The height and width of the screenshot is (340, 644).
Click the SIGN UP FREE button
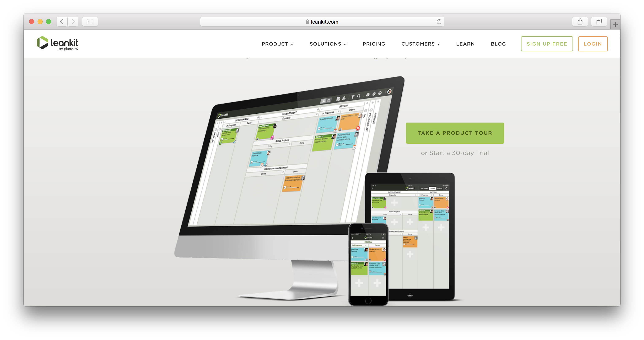547,43
